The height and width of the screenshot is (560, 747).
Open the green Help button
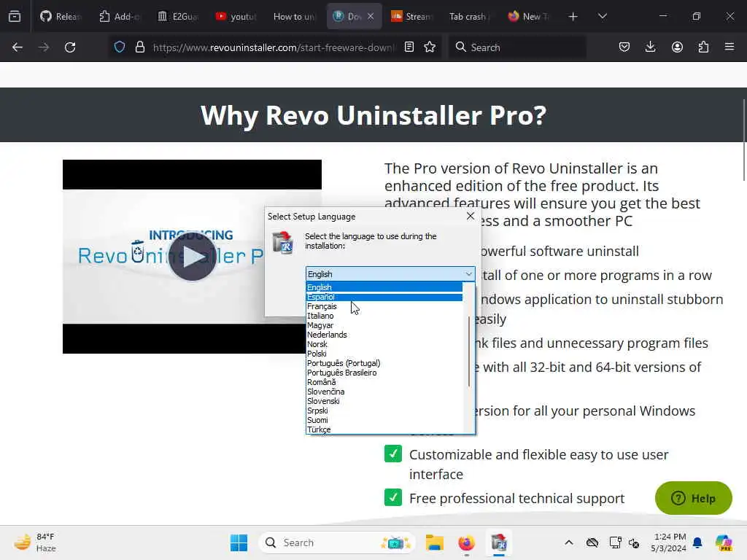coord(694,498)
